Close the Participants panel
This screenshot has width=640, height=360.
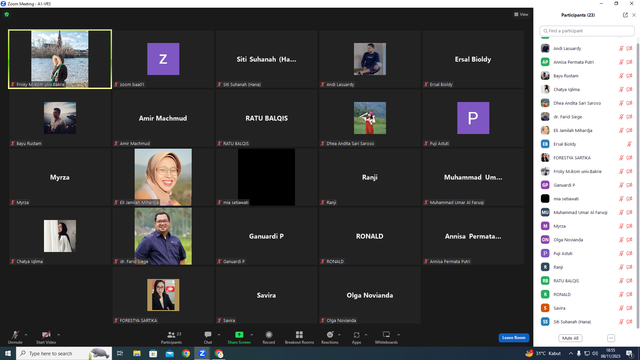[634, 15]
